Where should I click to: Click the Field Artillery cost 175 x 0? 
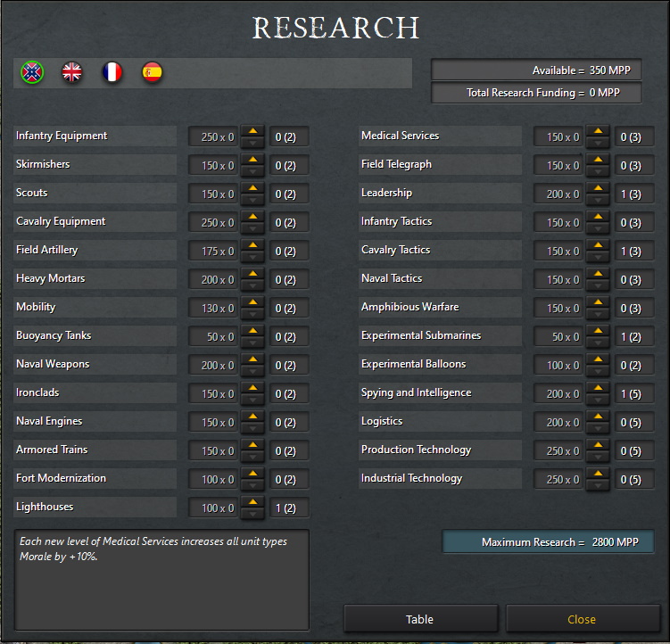pos(213,252)
